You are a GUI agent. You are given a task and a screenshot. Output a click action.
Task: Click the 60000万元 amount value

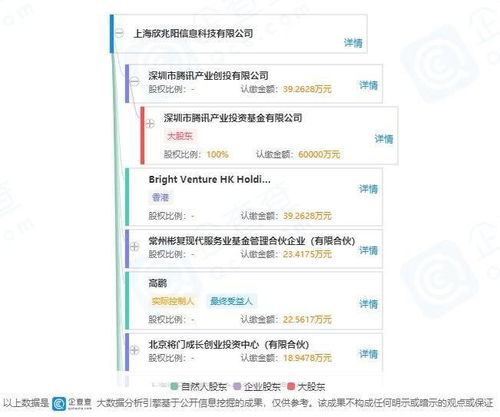click(x=319, y=154)
